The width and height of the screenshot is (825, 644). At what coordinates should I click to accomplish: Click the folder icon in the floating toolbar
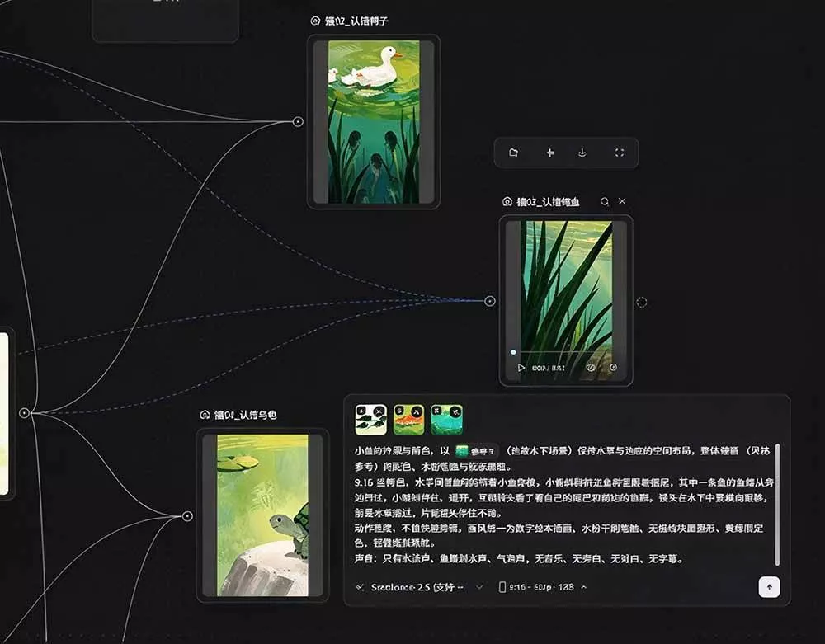(x=513, y=153)
